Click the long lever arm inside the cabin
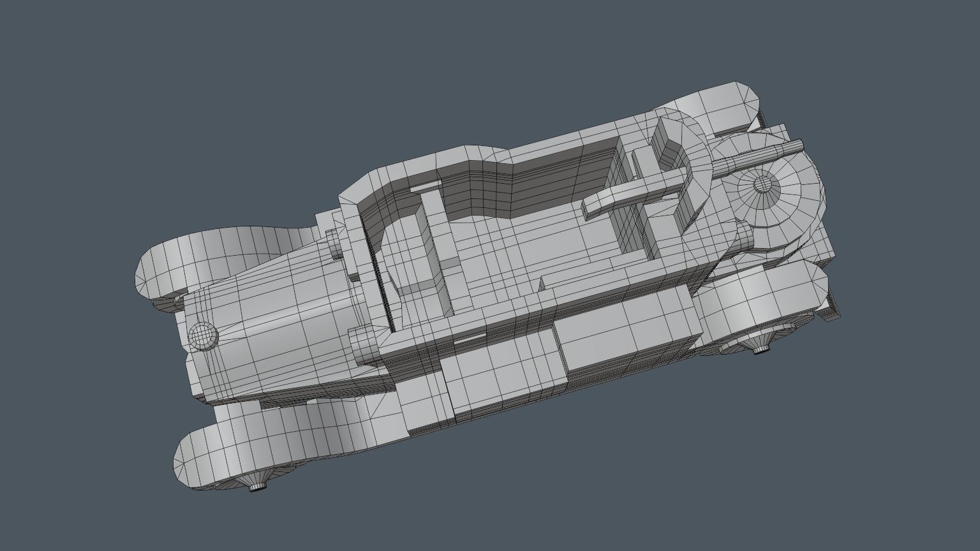Viewport: 980px width, 551px height. (635, 193)
